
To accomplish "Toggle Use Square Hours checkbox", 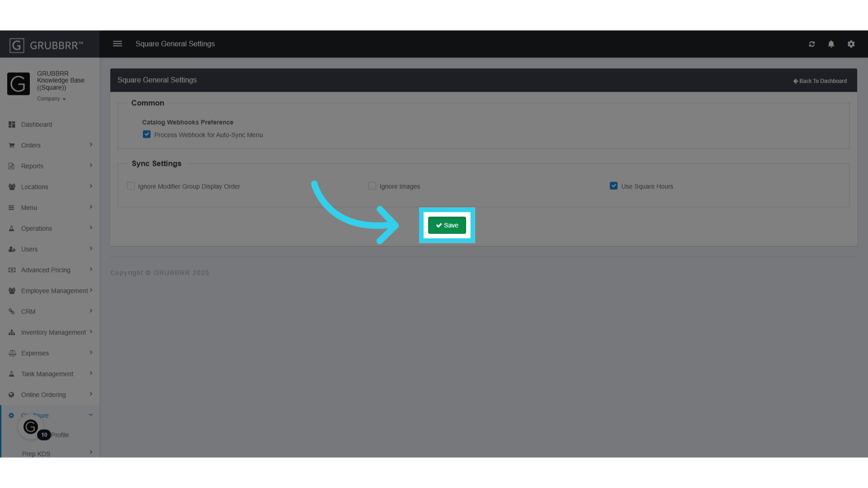I will (x=613, y=186).
